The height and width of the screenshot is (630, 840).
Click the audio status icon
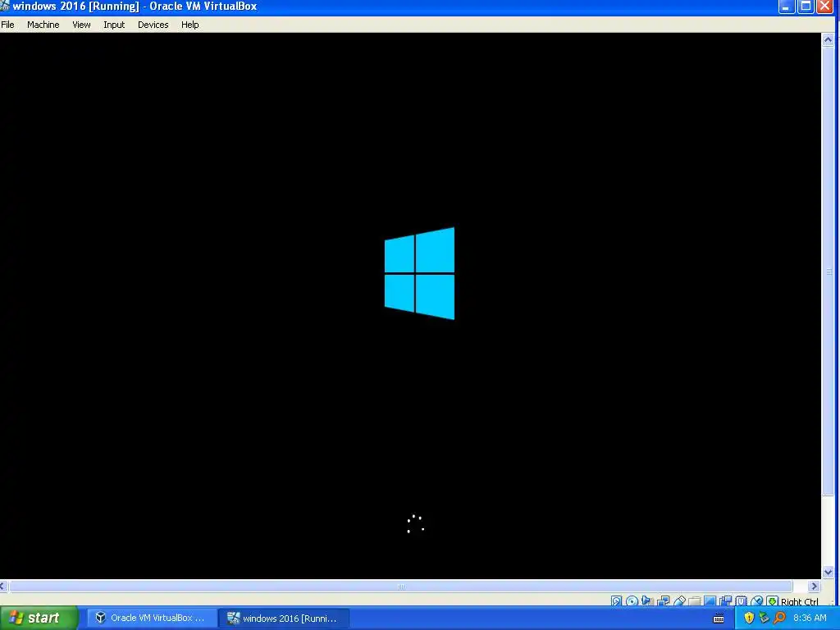647,601
